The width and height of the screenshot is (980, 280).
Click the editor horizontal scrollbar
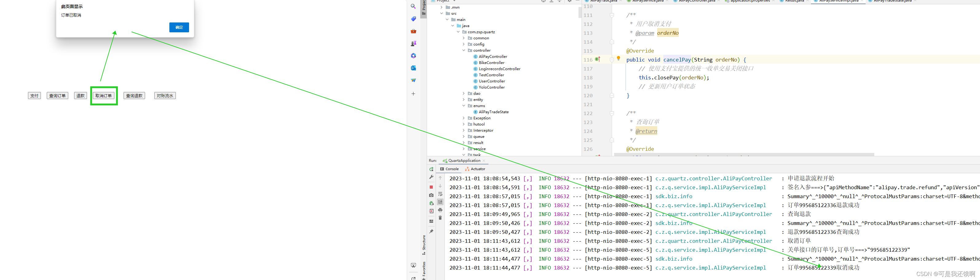744,154
